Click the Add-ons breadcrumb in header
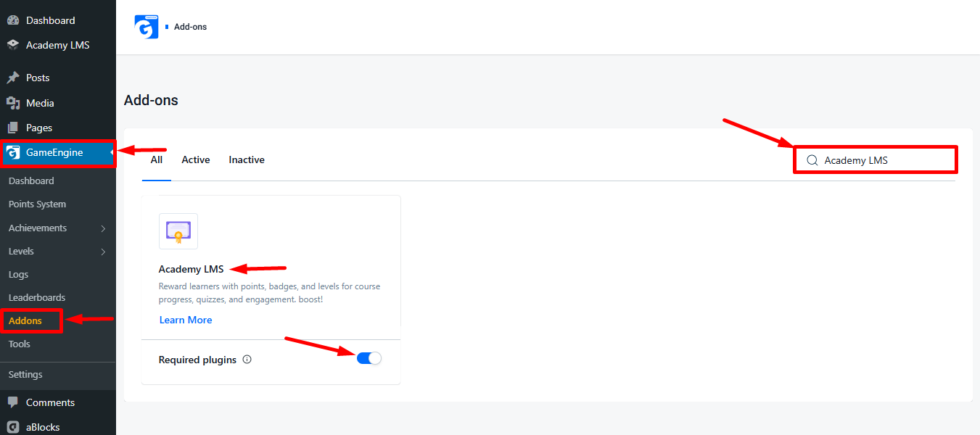The height and width of the screenshot is (435, 980). (190, 27)
